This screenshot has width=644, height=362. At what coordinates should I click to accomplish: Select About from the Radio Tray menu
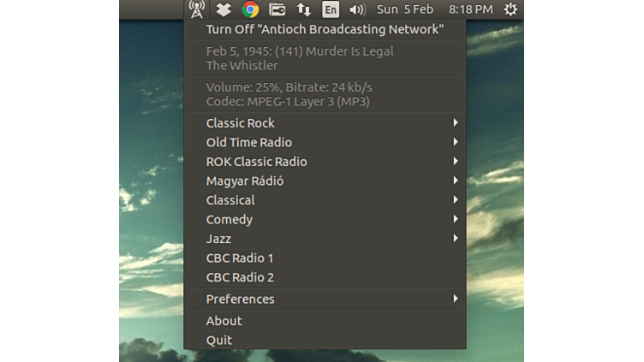(224, 321)
